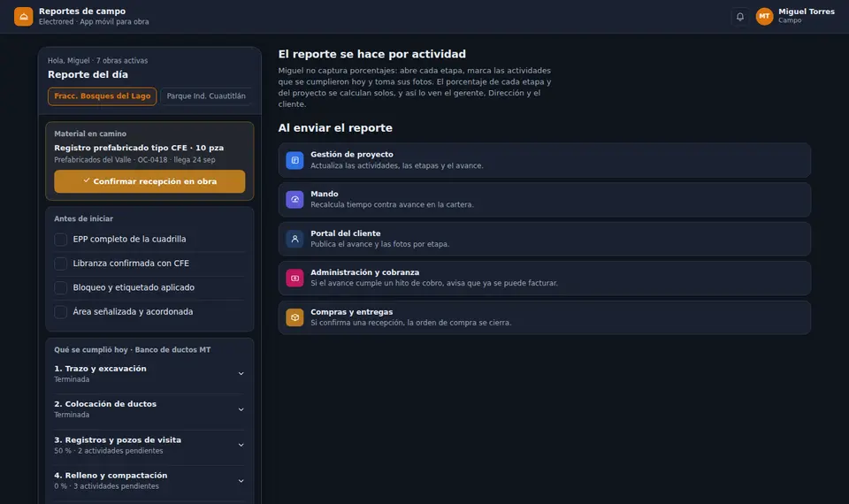Image resolution: width=849 pixels, height=504 pixels.
Task: Confirm reception with Confirmar recepción en obra
Action: pos(149,181)
